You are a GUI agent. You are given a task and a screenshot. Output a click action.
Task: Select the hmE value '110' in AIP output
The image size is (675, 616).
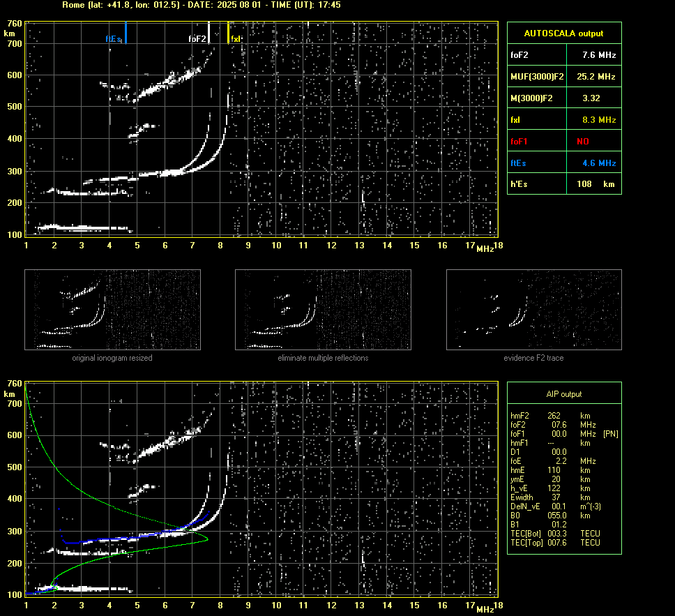(x=554, y=470)
